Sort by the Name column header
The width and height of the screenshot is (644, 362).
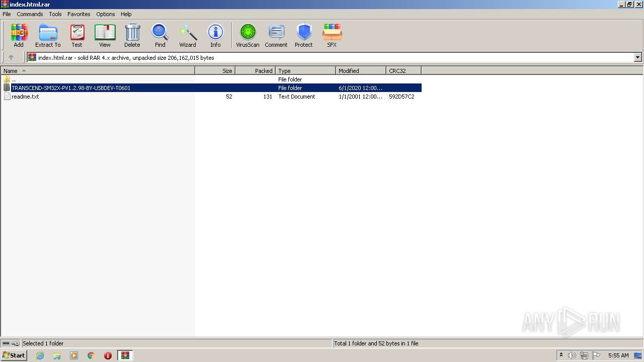(x=98, y=71)
